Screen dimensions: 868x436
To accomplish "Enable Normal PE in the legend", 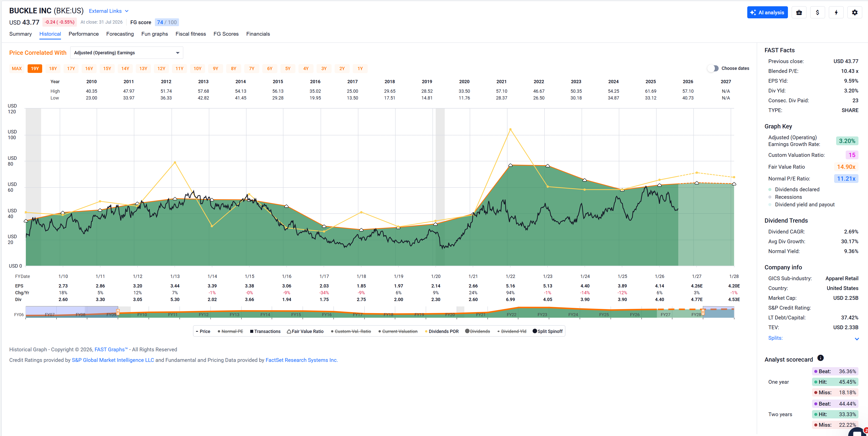I will coord(230,331).
